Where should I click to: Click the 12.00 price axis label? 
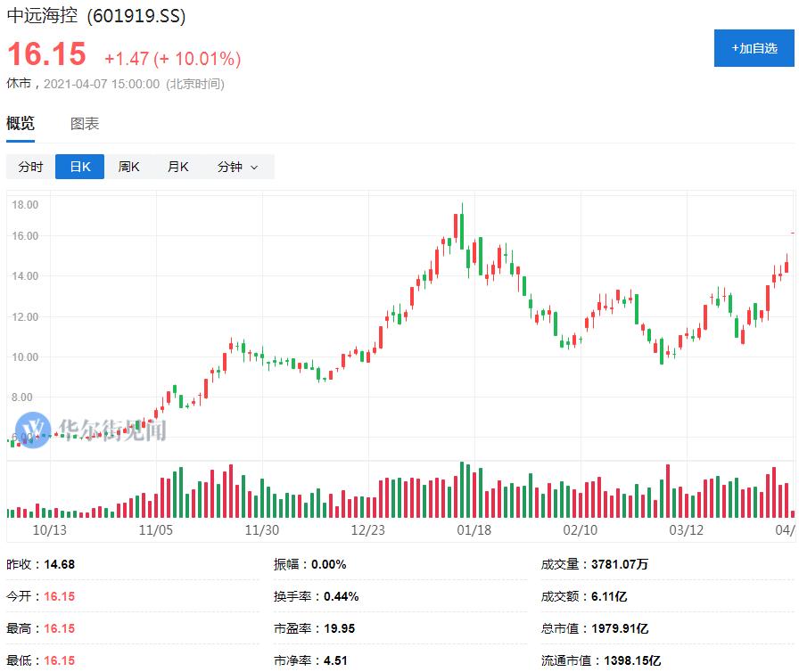pyautogui.click(x=25, y=316)
